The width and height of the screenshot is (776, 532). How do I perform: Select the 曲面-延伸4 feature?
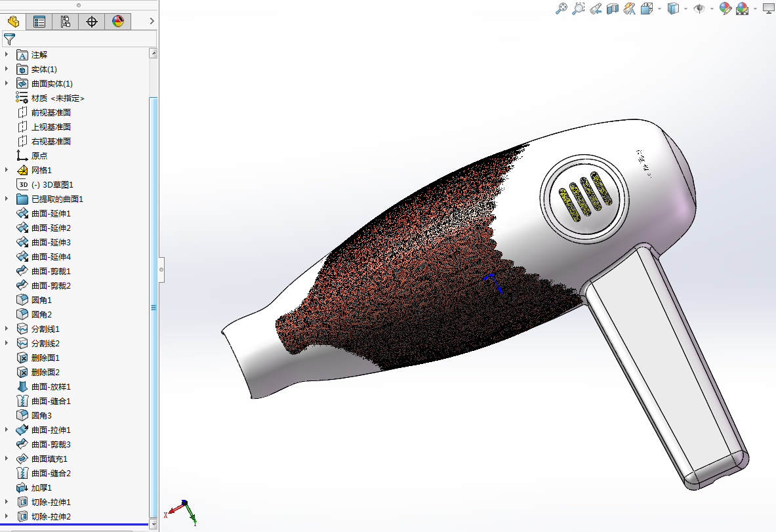[51, 256]
